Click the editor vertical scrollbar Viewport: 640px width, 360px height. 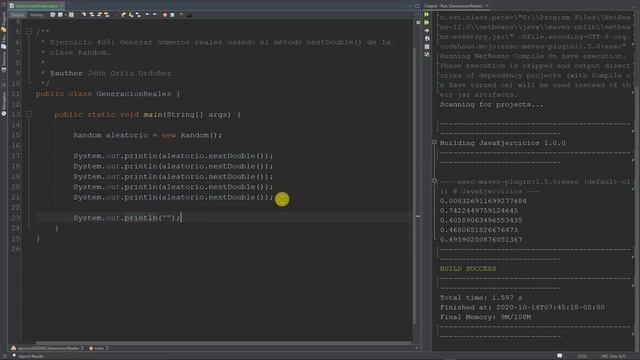413,186
